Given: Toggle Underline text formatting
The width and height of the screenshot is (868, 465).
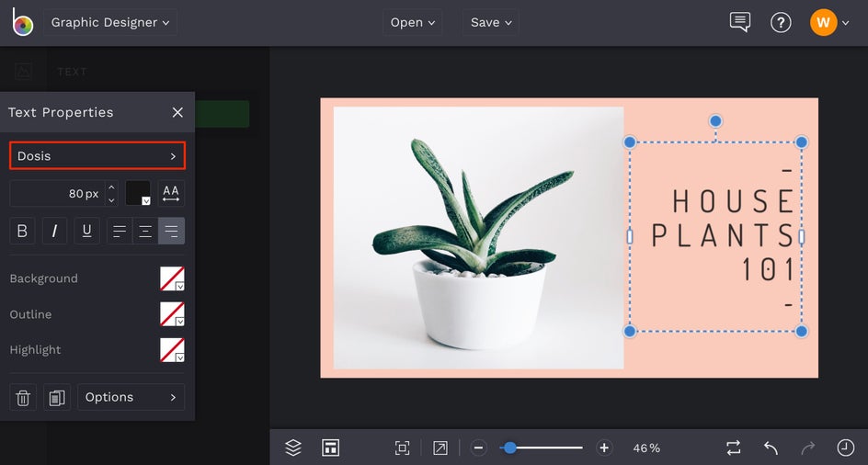Looking at the screenshot, I should 86,231.
